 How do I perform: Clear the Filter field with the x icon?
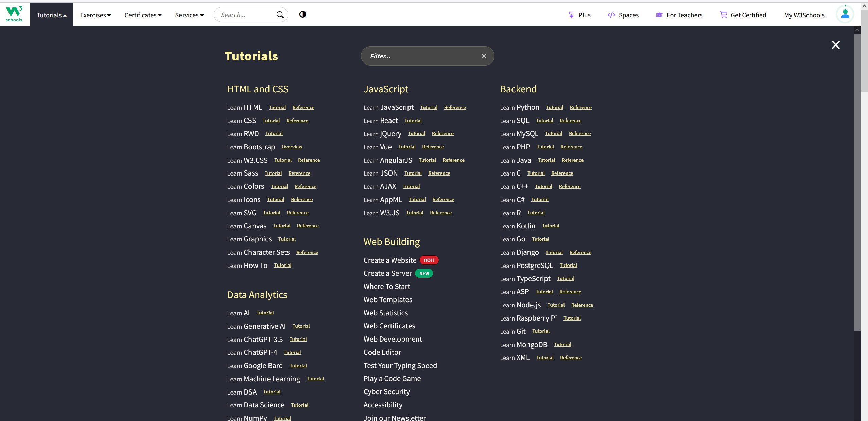point(484,56)
